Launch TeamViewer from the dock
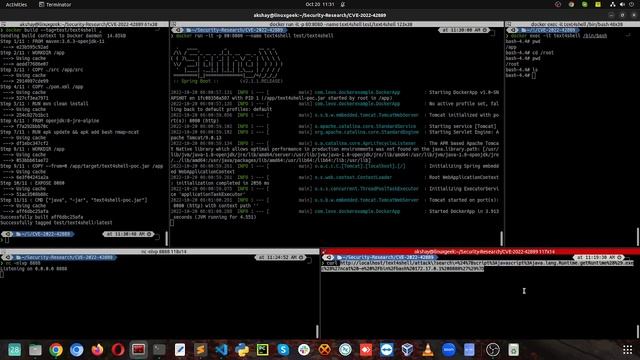 387,350
